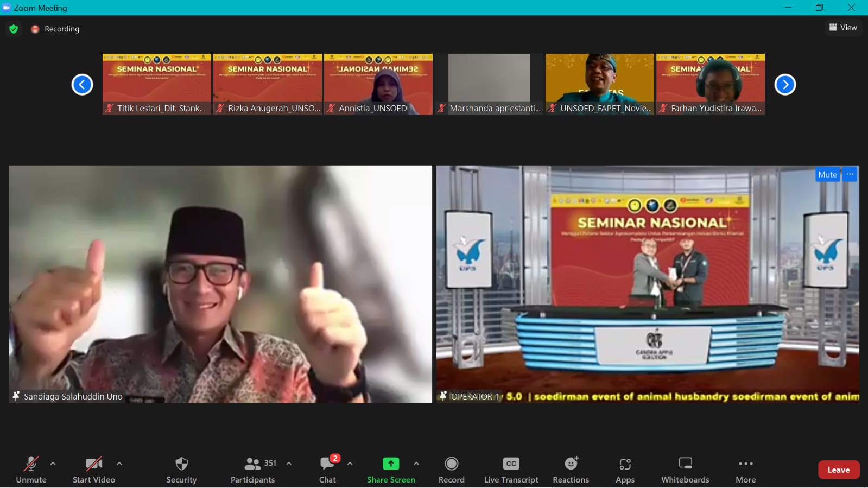868x488 pixels.
Task: Mute the OPERATOR 1 participant video
Action: (827, 174)
